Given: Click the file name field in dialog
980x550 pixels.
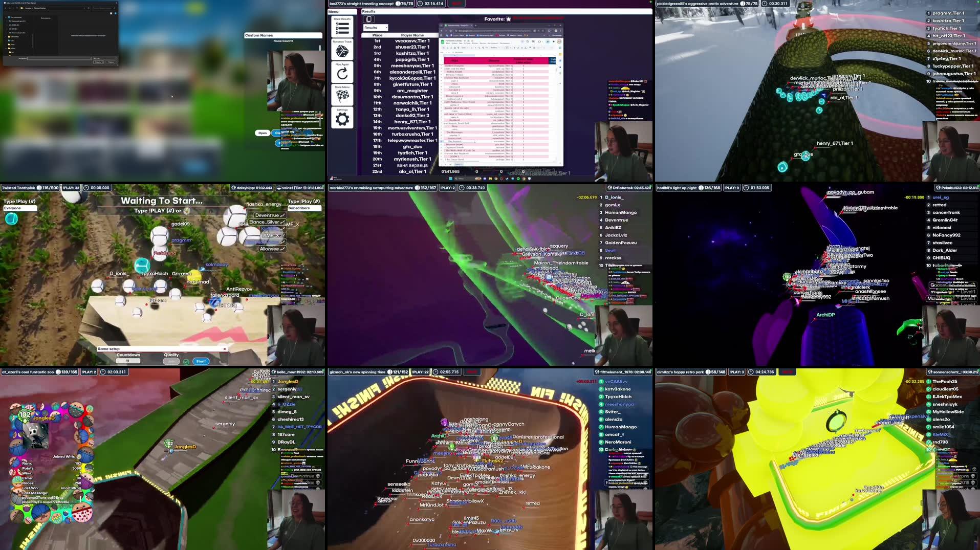Looking at the screenshot, I should [59, 58].
